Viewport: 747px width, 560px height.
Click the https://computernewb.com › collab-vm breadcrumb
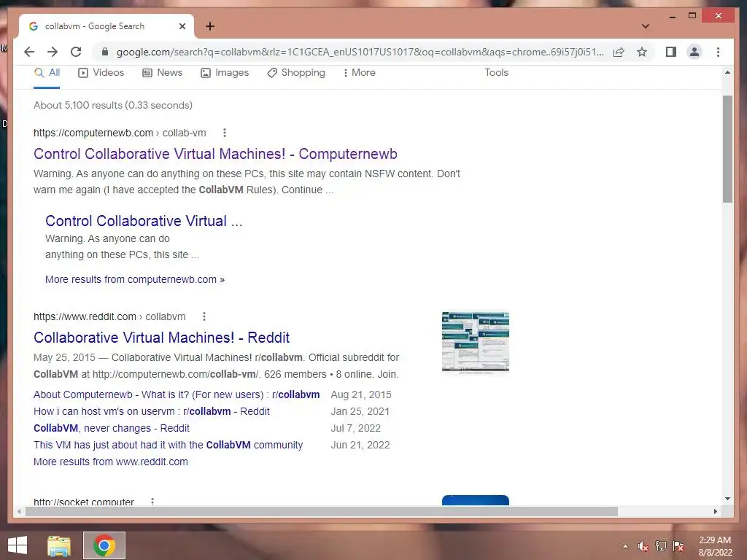[x=120, y=133]
